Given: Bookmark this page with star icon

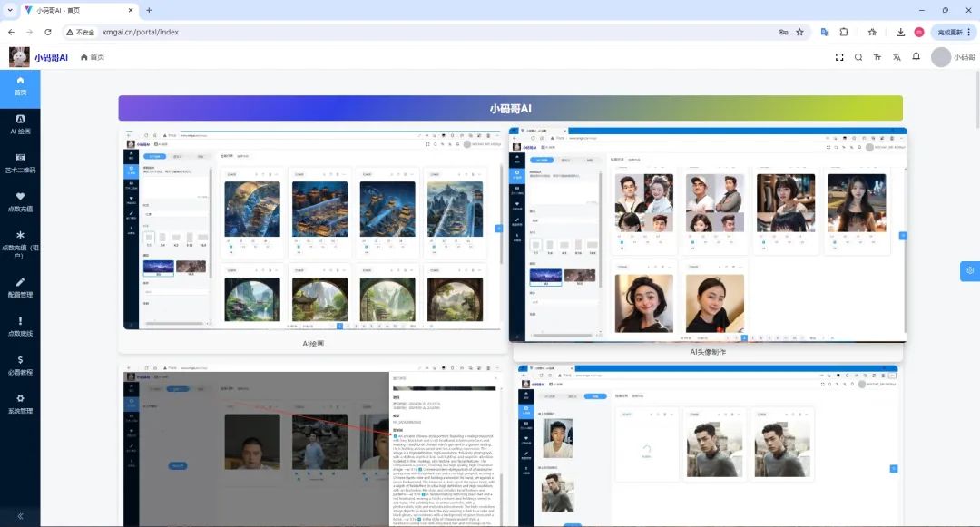Looking at the screenshot, I should tap(799, 32).
